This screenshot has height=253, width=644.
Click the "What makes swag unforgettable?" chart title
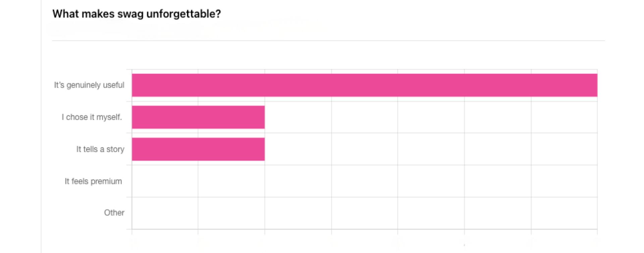[137, 14]
